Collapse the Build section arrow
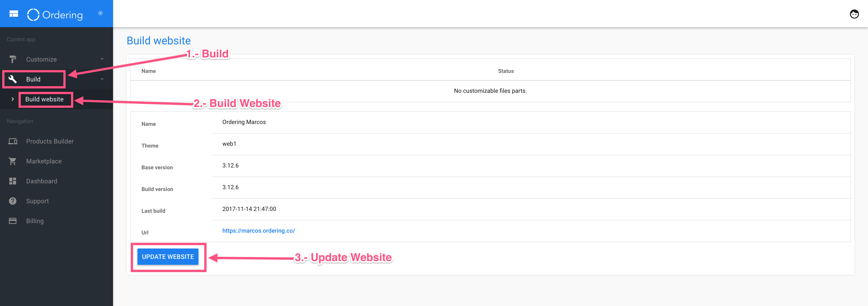Screen dimensions: 868x306 pyautogui.click(x=102, y=79)
